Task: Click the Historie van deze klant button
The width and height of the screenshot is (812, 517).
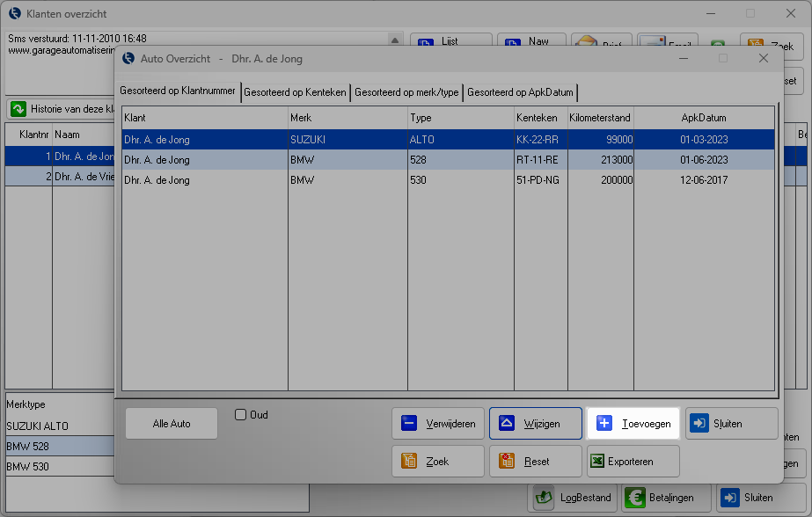Action: (x=62, y=110)
